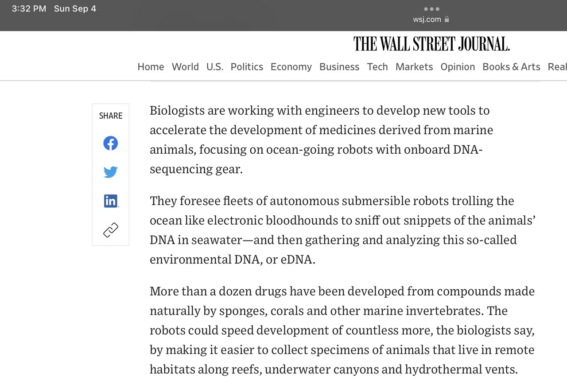
Task: Navigate to the Politics section
Action: [247, 67]
